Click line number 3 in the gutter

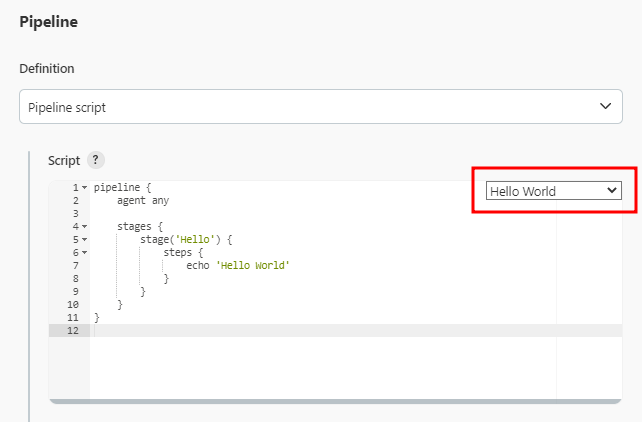click(x=76, y=214)
